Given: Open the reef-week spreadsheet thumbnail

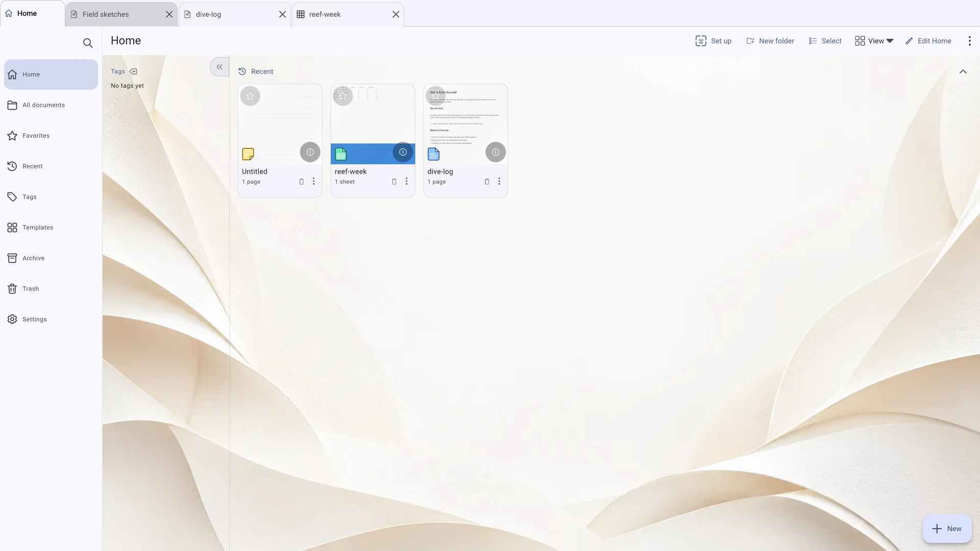Looking at the screenshot, I should point(373,124).
